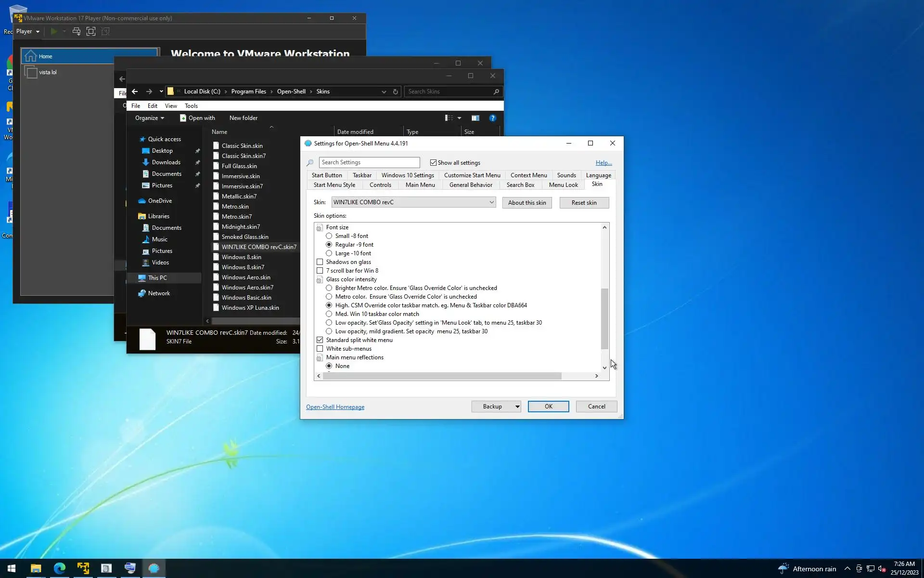This screenshot has width=924, height=578.
Task: Click the Explorer help question mark icon
Action: click(x=492, y=118)
